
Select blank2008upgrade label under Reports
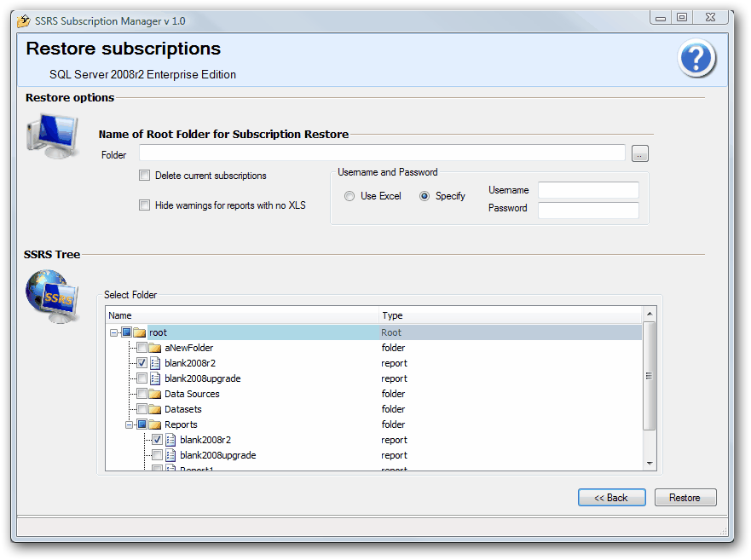[218, 455]
